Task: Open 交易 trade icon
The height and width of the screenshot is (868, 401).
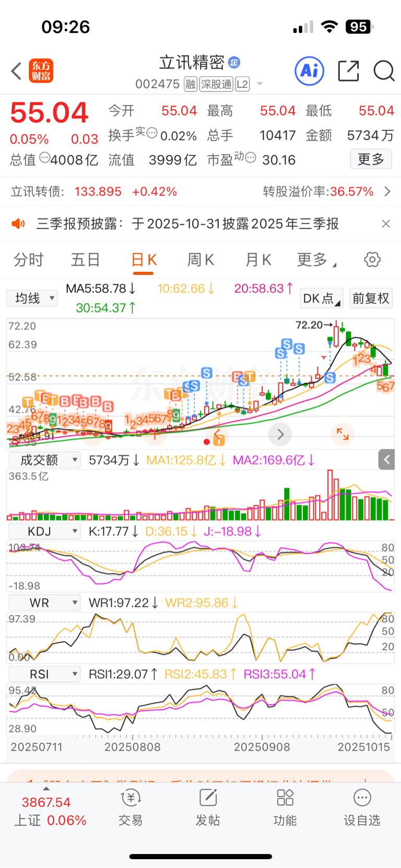Action: click(x=131, y=807)
